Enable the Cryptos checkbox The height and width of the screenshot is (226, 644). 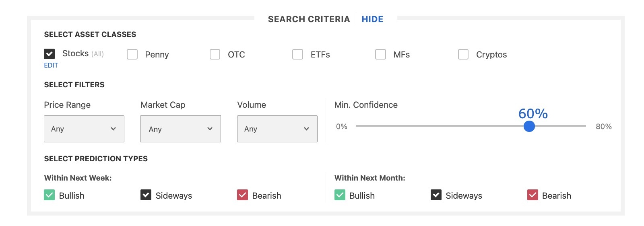point(463,54)
